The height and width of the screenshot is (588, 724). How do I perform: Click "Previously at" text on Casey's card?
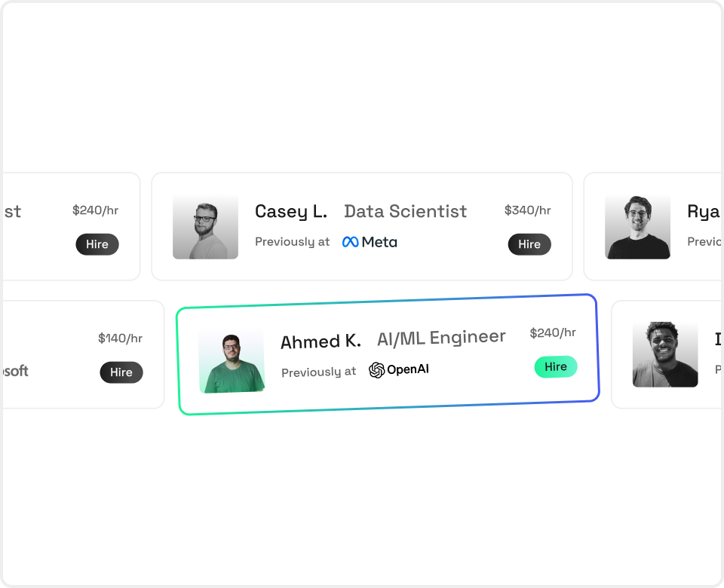(292, 242)
